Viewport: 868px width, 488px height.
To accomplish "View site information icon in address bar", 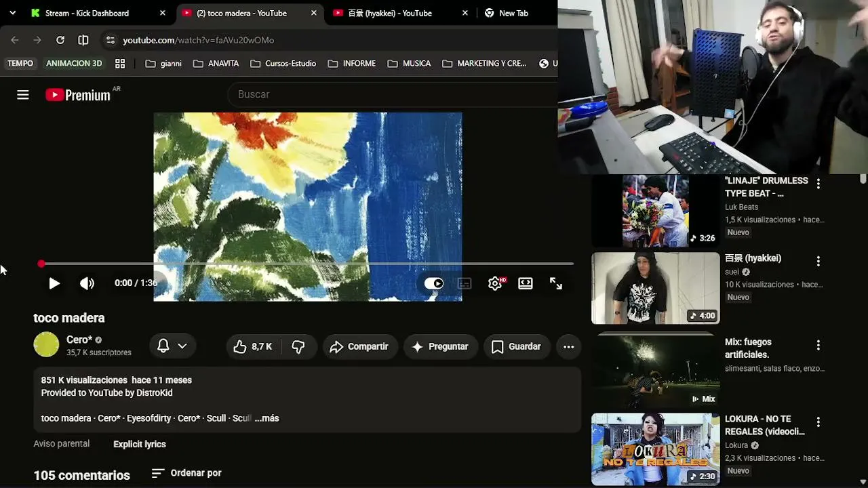I will (x=111, y=40).
